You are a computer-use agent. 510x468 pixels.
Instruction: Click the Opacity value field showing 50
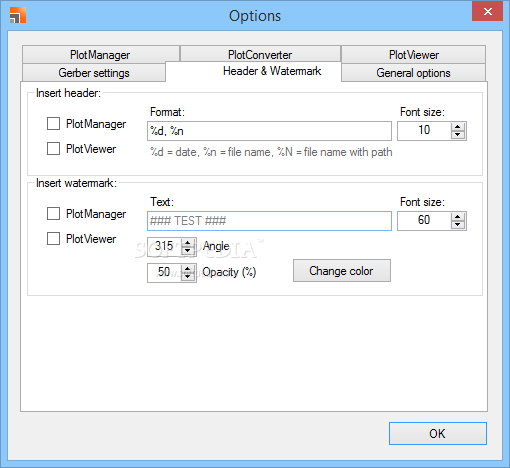tap(164, 273)
